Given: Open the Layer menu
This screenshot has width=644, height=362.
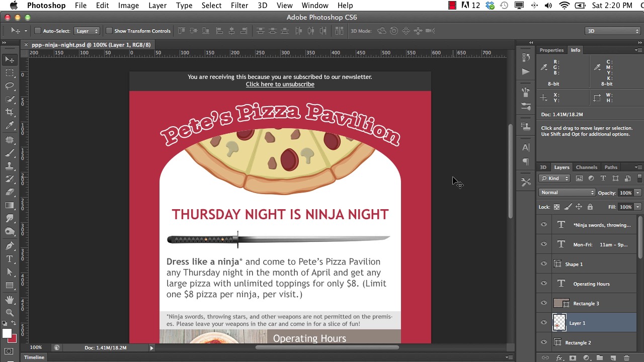Looking at the screenshot, I should pos(157,6).
